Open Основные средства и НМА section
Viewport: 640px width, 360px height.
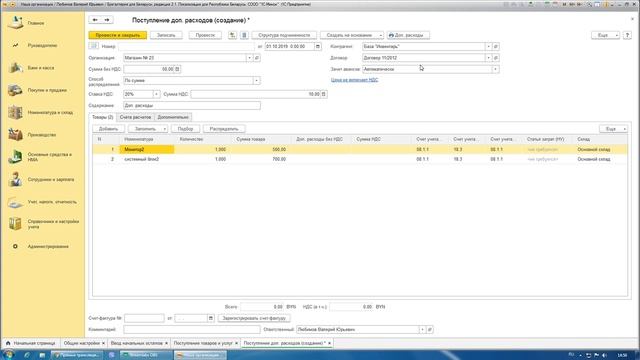coord(49,157)
